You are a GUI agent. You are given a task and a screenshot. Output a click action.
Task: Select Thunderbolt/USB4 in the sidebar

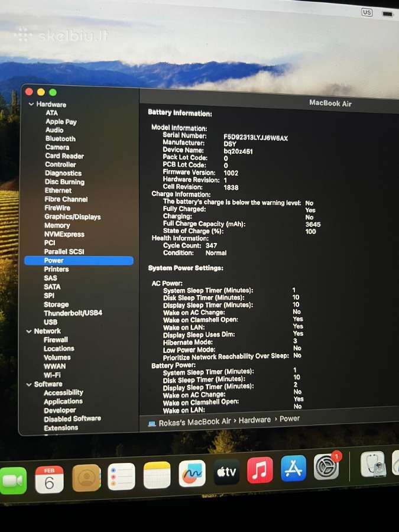[73, 313]
